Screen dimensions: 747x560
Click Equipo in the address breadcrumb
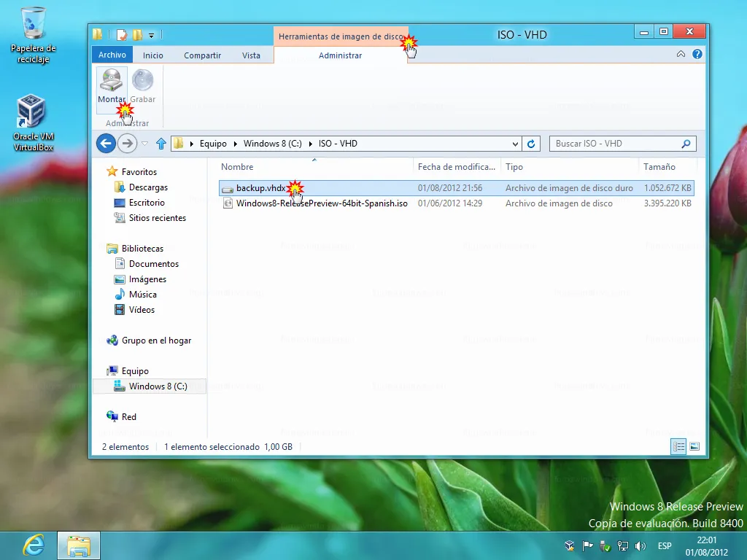point(213,144)
